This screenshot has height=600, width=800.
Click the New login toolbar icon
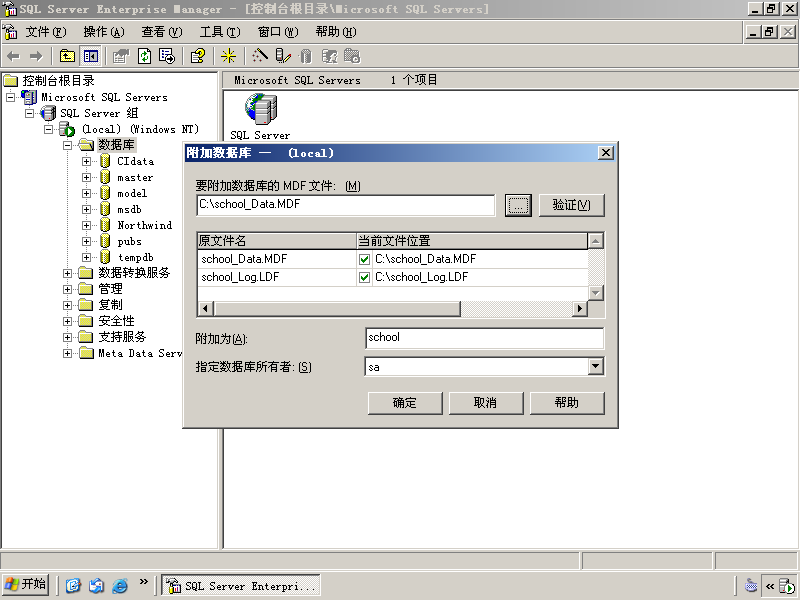(x=329, y=56)
